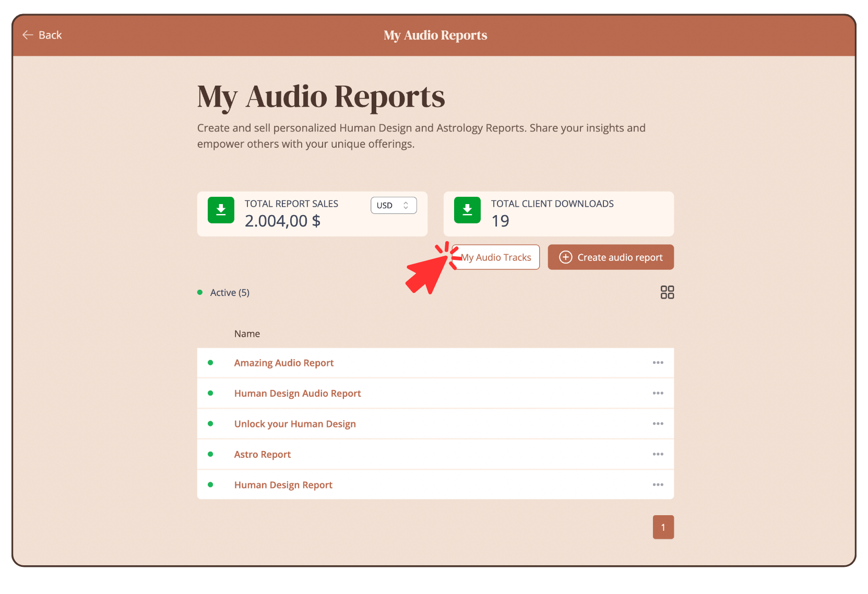Click the Back arrow icon
The width and height of the screenshot is (868, 594).
(x=28, y=35)
